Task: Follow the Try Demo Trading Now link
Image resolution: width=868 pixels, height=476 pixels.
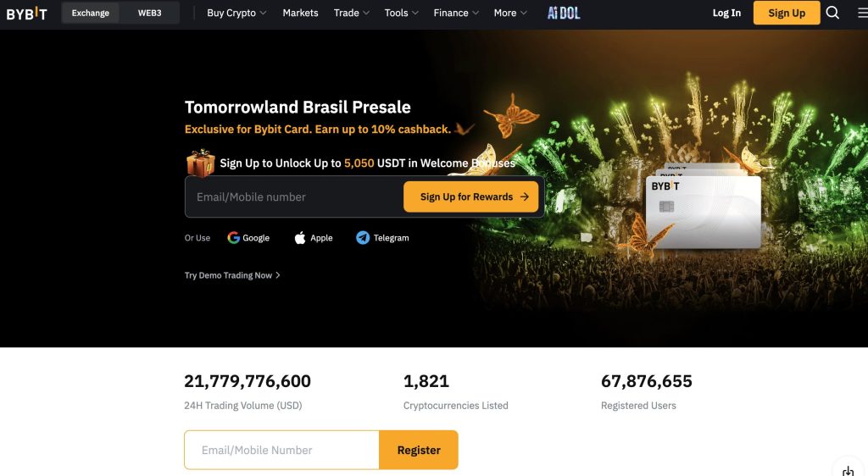Action: coord(232,275)
